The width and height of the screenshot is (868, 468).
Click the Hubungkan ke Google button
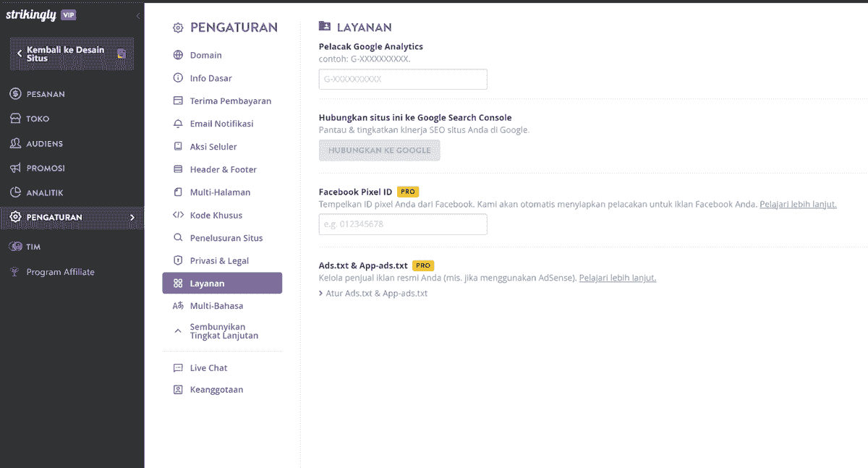coord(380,150)
